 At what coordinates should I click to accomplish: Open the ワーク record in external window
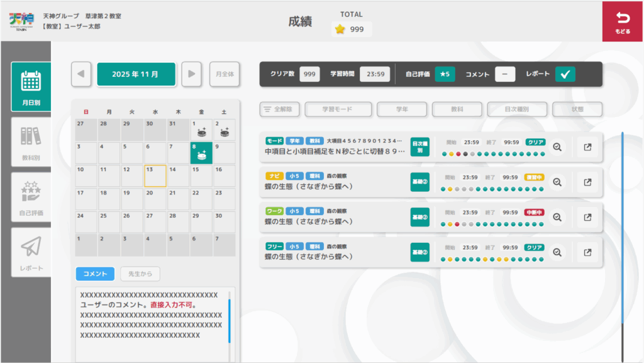(x=587, y=218)
